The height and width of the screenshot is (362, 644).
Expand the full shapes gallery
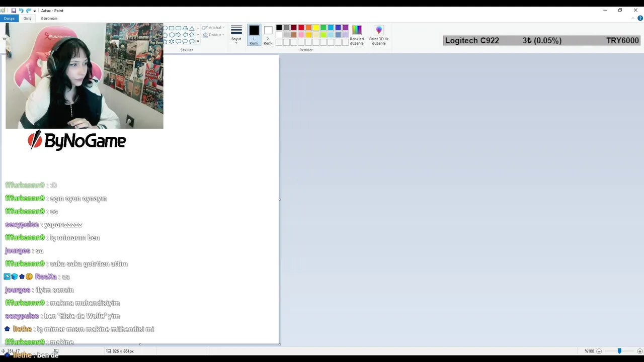pos(198,41)
